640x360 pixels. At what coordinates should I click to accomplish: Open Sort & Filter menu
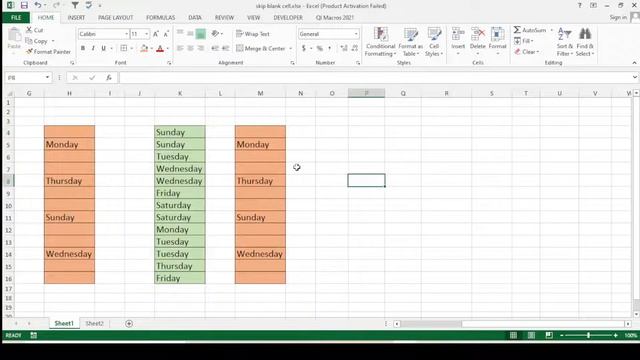pyautogui.click(x=565, y=42)
